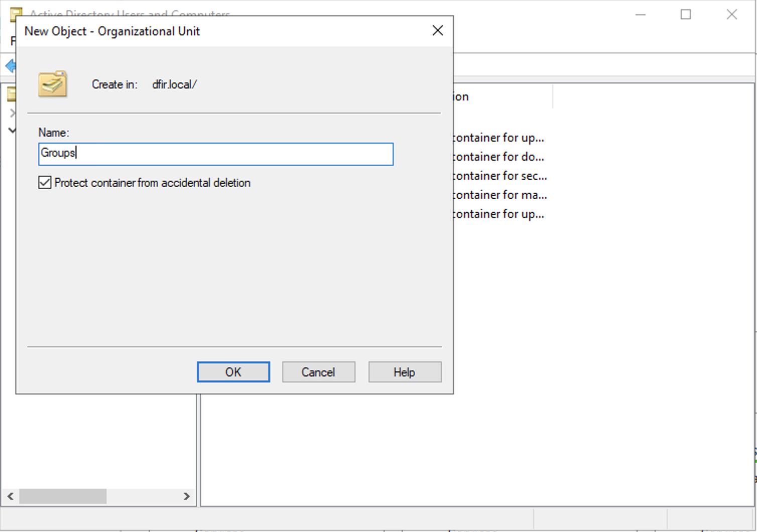Collapse the expanded tree node chevron
757x532 pixels.
pos(12,130)
